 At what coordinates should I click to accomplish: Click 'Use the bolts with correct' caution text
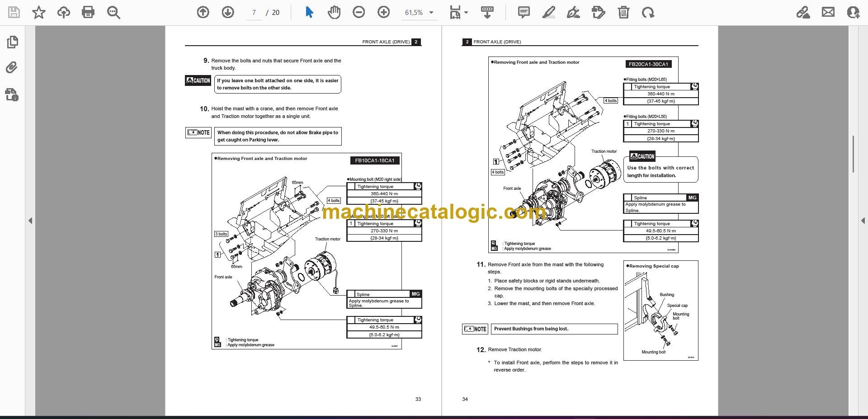pos(660,168)
